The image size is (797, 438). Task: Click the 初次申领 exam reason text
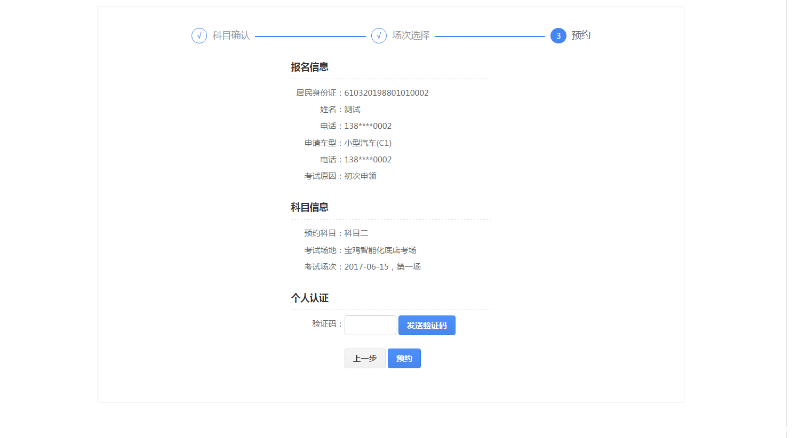360,176
